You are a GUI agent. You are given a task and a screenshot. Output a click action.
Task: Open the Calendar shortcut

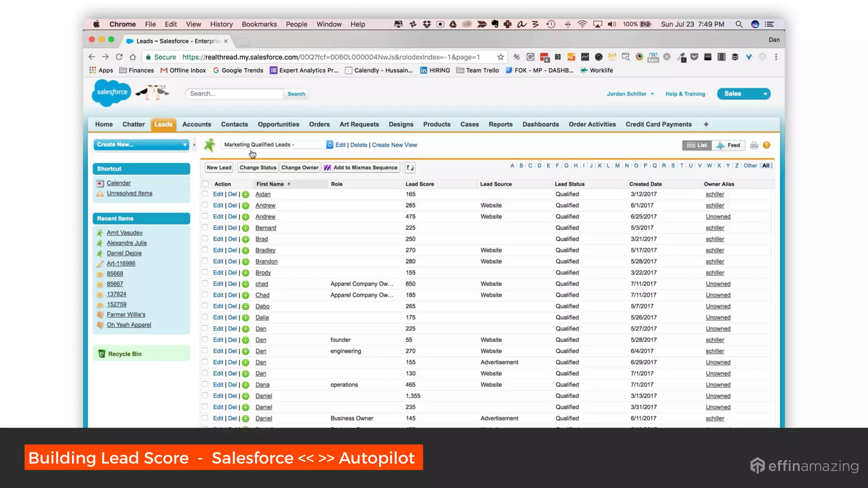pos(119,183)
